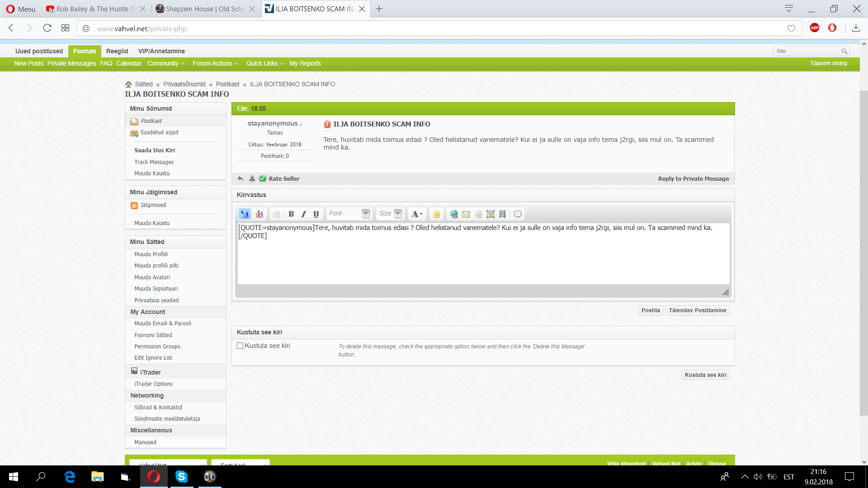Click the Rate Seller link
This screenshot has height=488, width=868.
[x=284, y=178]
